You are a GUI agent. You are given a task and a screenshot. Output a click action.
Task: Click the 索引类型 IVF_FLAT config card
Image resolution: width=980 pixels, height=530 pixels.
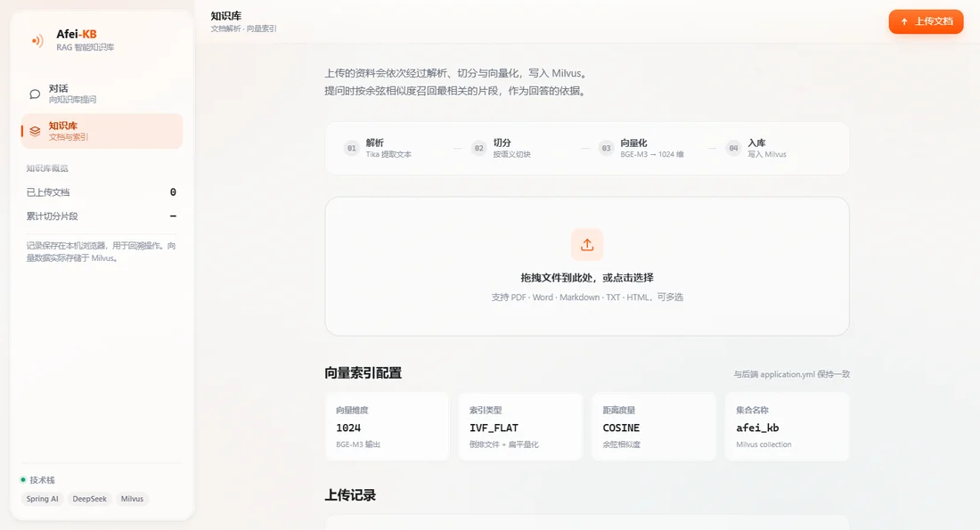(x=520, y=427)
